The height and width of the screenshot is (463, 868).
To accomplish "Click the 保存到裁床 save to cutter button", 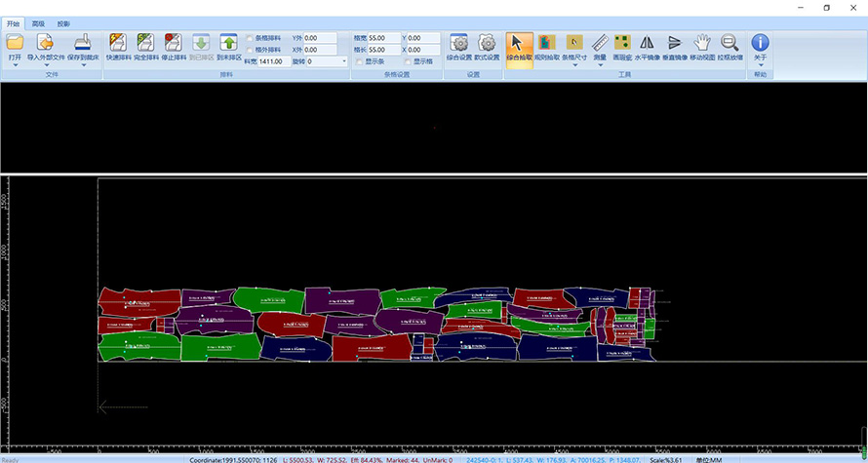I will (82, 44).
